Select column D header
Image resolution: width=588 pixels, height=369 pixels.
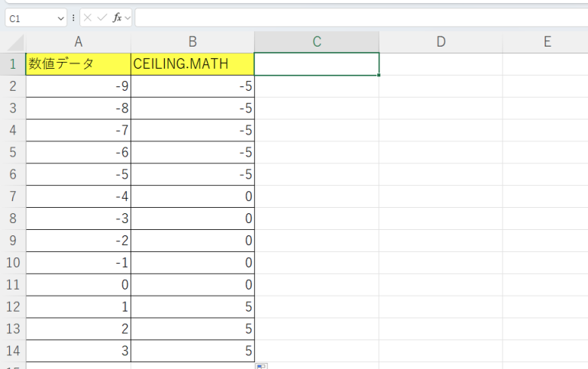click(441, 43)
